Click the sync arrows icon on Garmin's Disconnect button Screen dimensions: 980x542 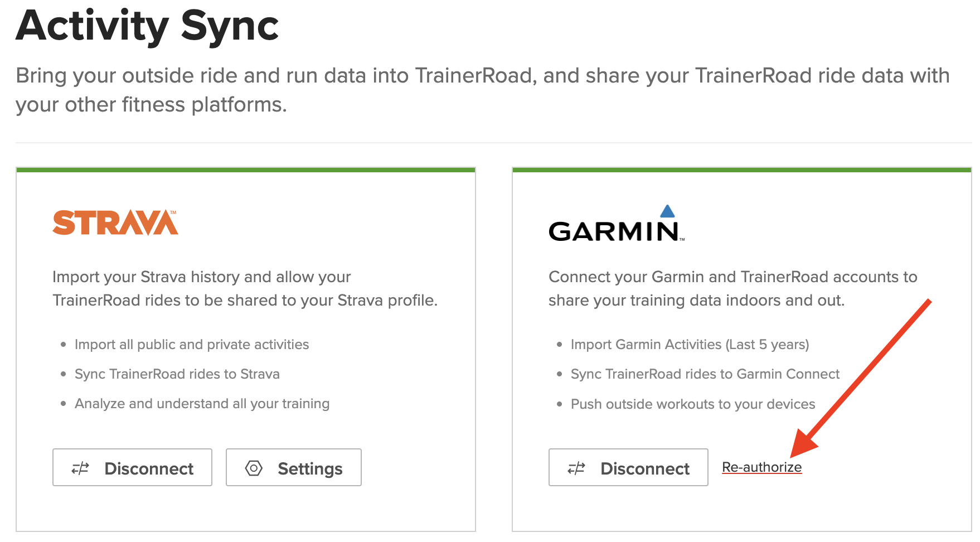click(576, 468)
